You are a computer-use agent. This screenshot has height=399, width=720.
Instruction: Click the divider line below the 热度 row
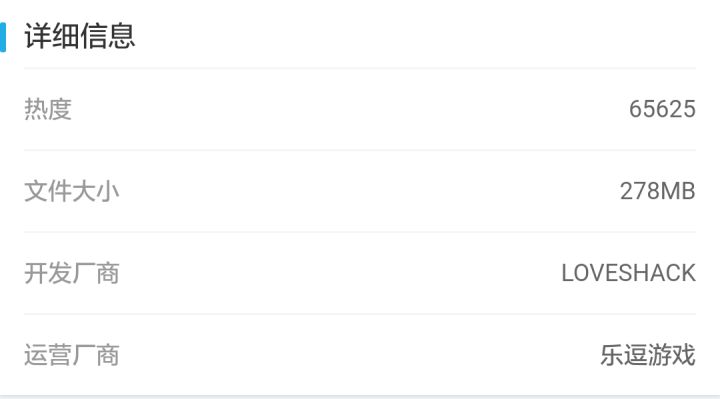pyautogui.click(x=360, y=150)
